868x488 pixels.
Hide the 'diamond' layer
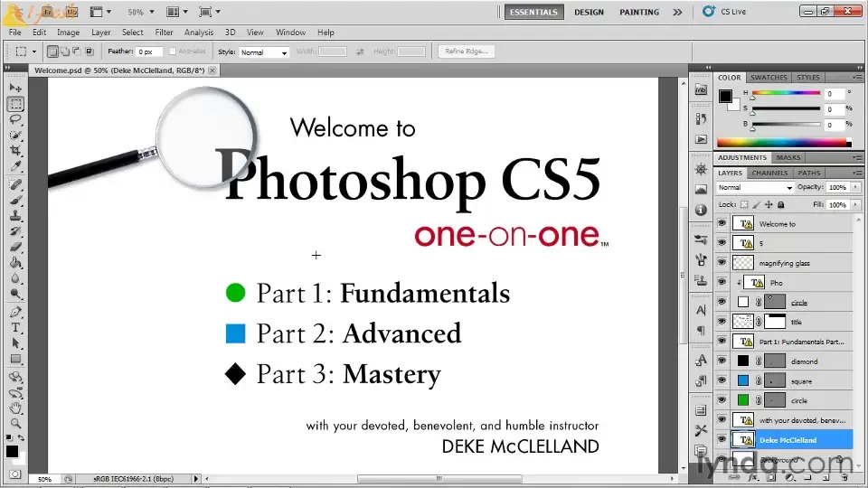[722, 361]
